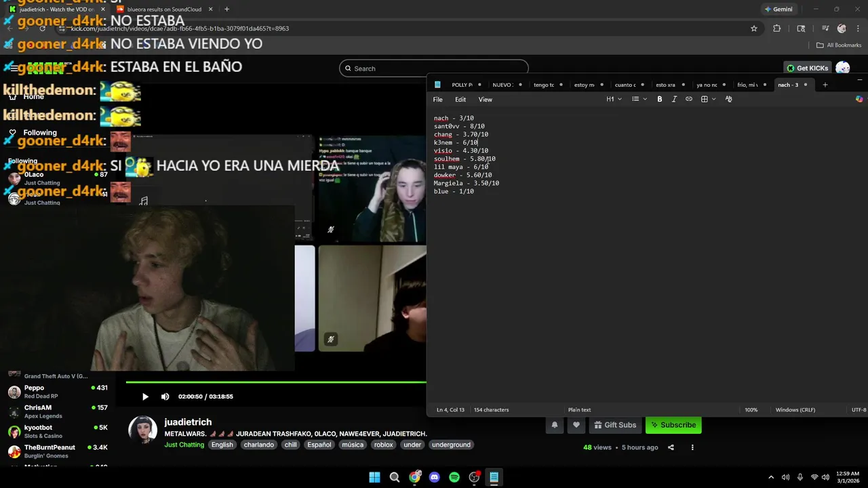
Task: Expand the list style dropdown in Notepad
Action: point(639,99)
